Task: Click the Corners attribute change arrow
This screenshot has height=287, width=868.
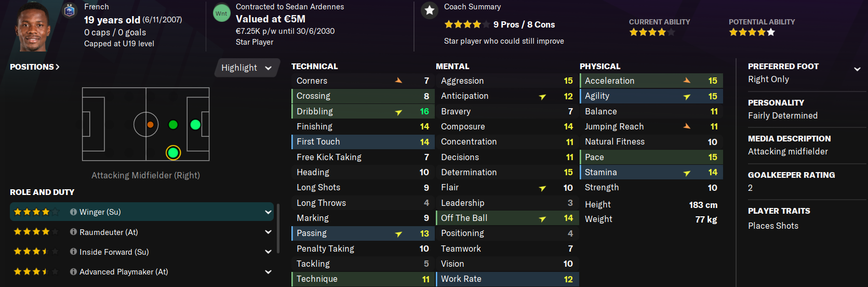Action: (398, 81)
